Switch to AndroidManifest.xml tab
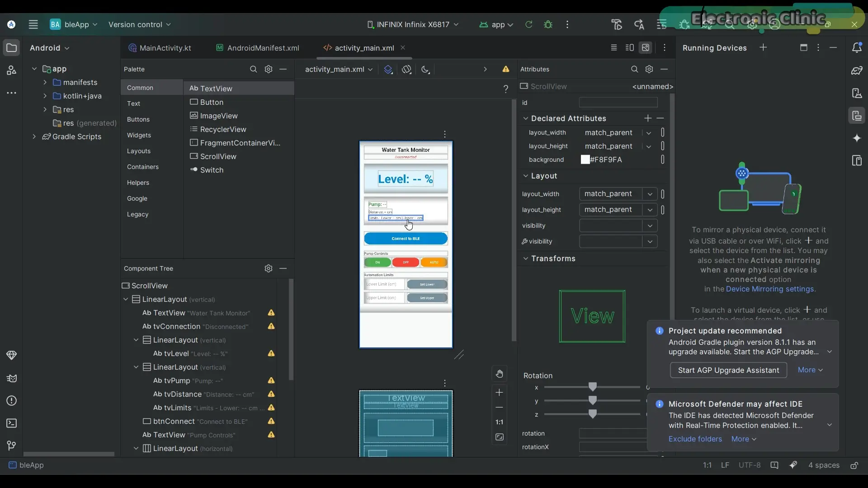 258,48
